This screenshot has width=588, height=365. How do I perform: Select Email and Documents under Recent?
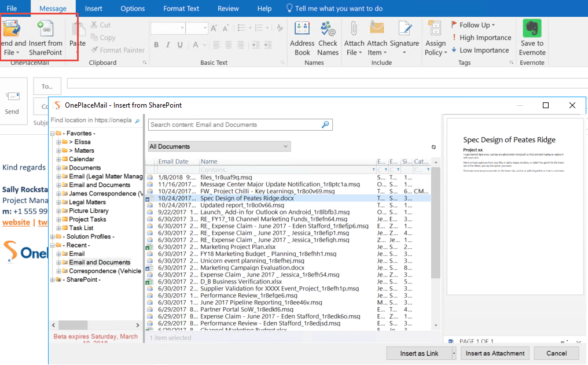click(x=100, y=263)
